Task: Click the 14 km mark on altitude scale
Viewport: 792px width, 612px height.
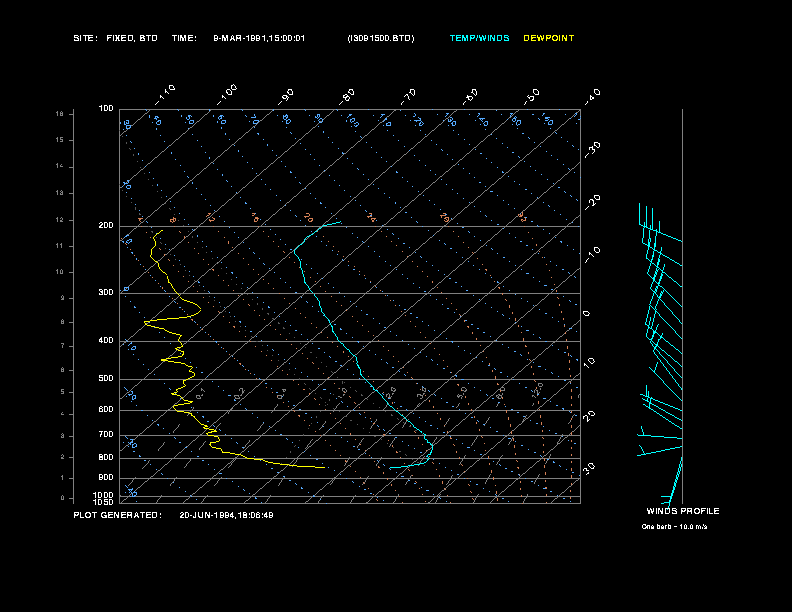Action: pyautogui.click(x=60, y=166)
